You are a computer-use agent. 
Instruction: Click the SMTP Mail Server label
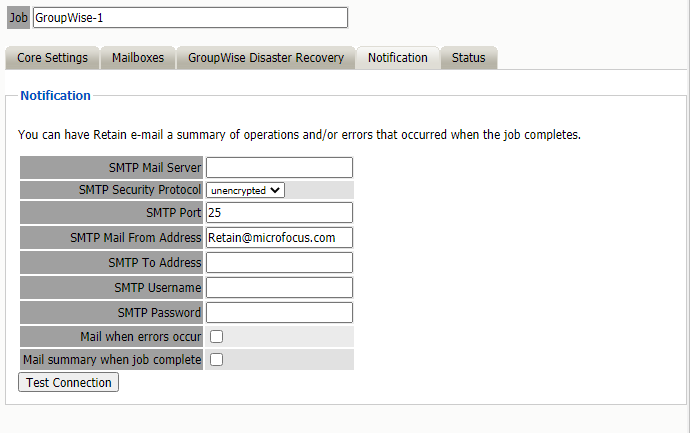click(x=155, y=167)
